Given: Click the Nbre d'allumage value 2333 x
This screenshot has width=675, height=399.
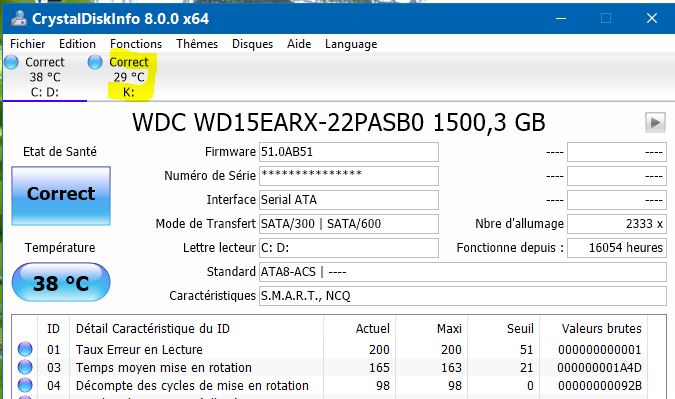Looking at the screenshot, I should point(617,224).
